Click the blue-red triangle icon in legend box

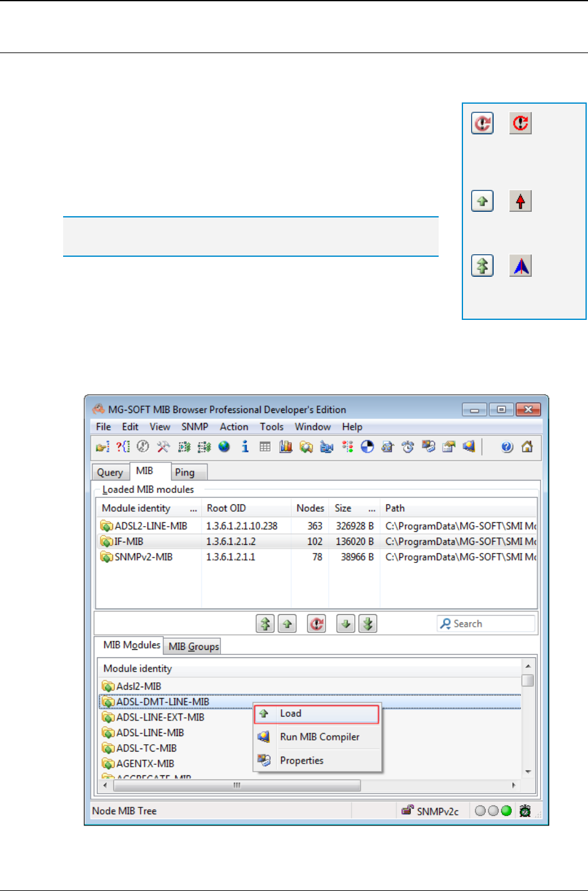[521, 266]
